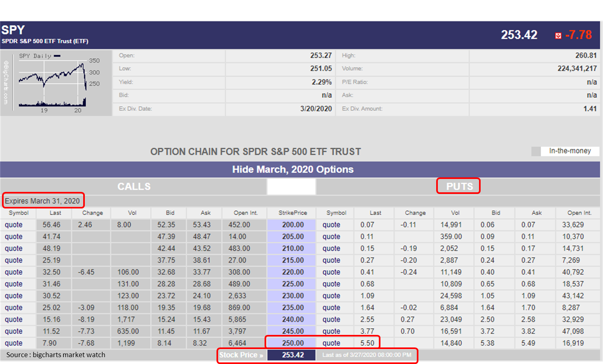603x364 pixels.
Task: Open the call quote link with Last 25.19
Action: (x=14, y=260)
